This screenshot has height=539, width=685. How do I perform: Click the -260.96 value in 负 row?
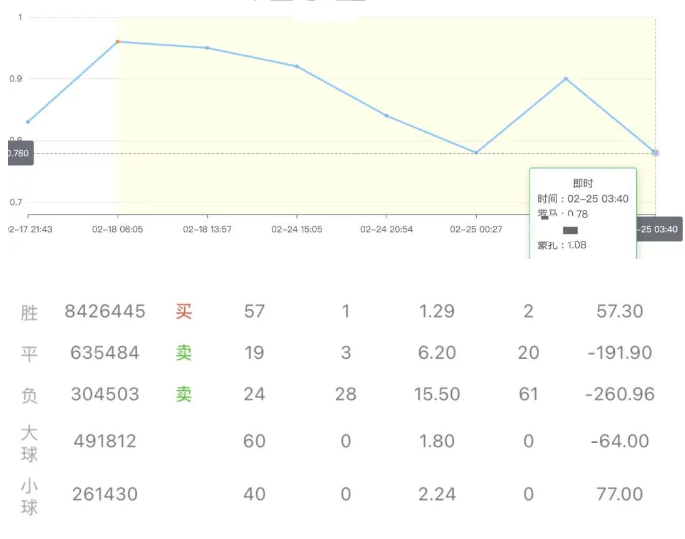tap(620, 394)
